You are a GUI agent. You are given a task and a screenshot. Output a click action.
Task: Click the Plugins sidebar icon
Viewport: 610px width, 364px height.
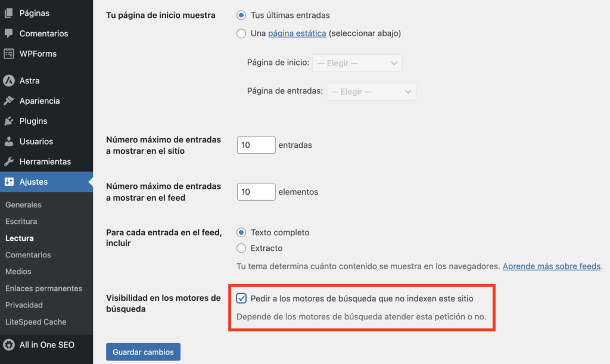8,121
